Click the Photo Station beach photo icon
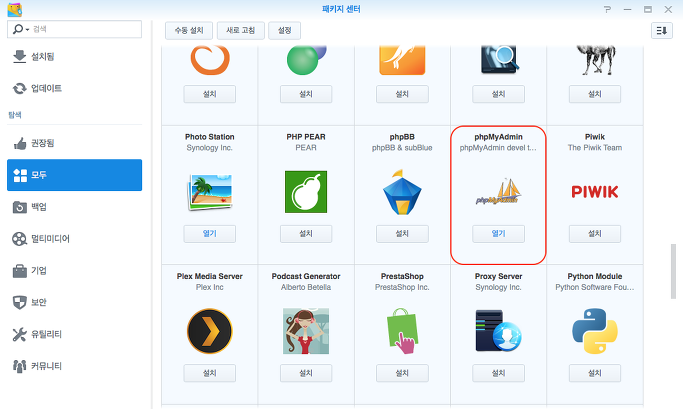This screenshot has height=409, width=683. 210,192
